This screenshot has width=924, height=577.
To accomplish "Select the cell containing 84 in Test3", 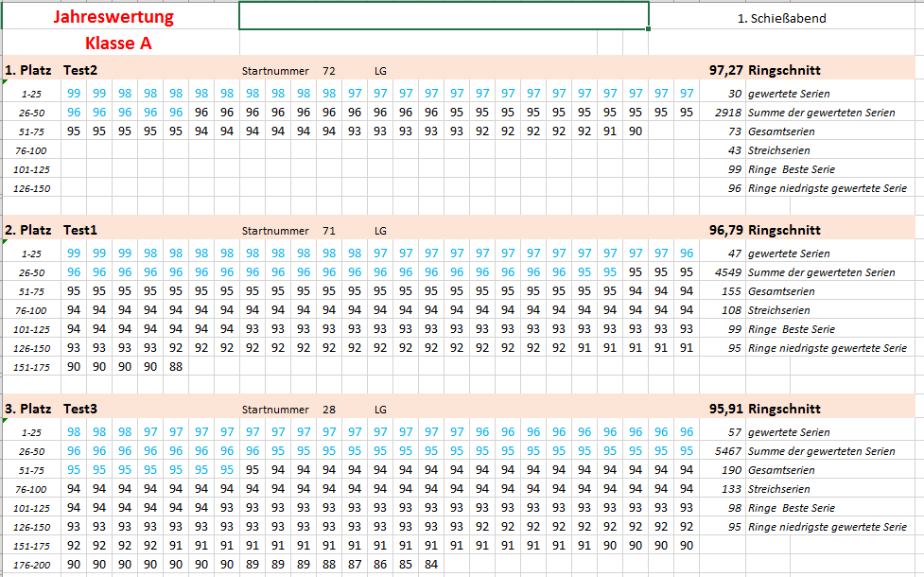I will click(431, 565).
